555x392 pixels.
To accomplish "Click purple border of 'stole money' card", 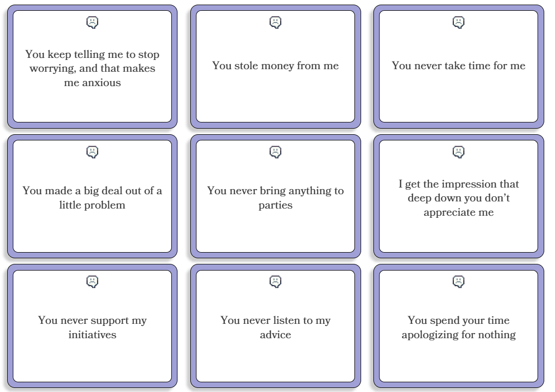I will tap(275, 8).
